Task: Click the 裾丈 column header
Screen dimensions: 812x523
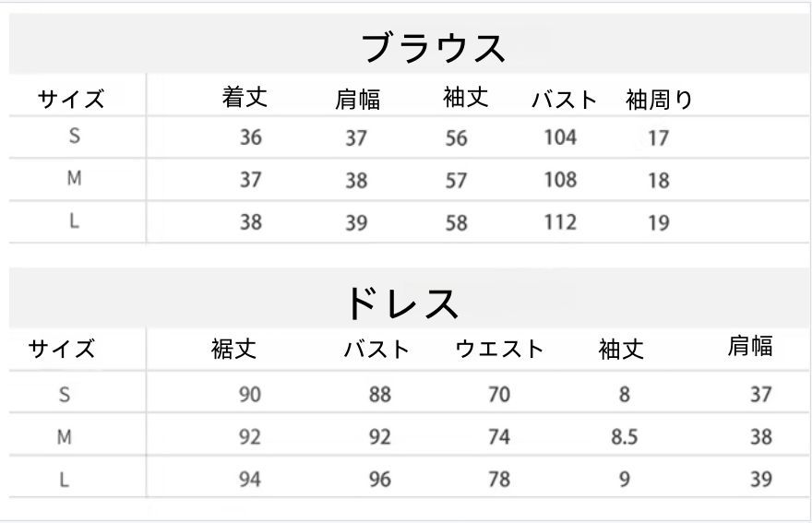Action: [x=233, y=349]
